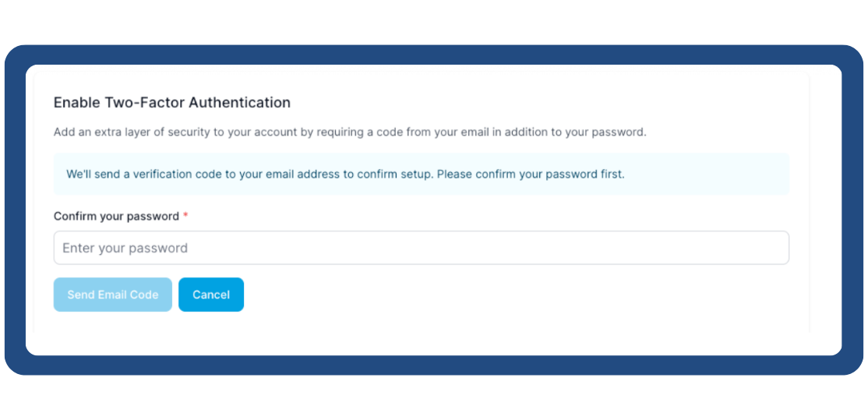Click the Send Email Code label text

pos(113,295)
